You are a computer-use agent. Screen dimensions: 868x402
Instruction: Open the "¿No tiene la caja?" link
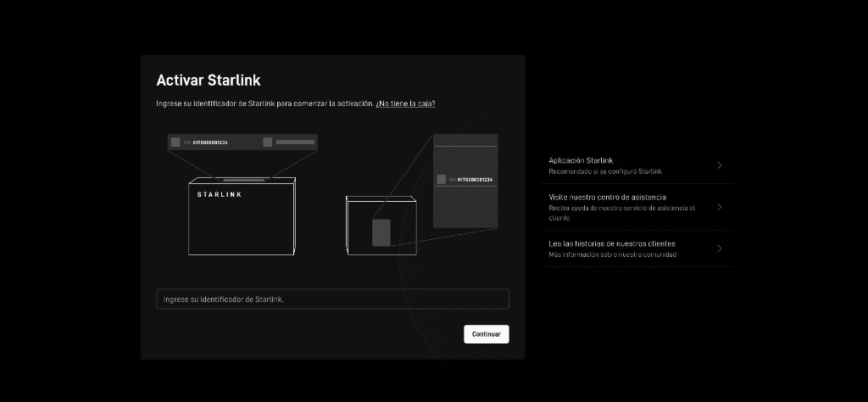pos(405,103)
